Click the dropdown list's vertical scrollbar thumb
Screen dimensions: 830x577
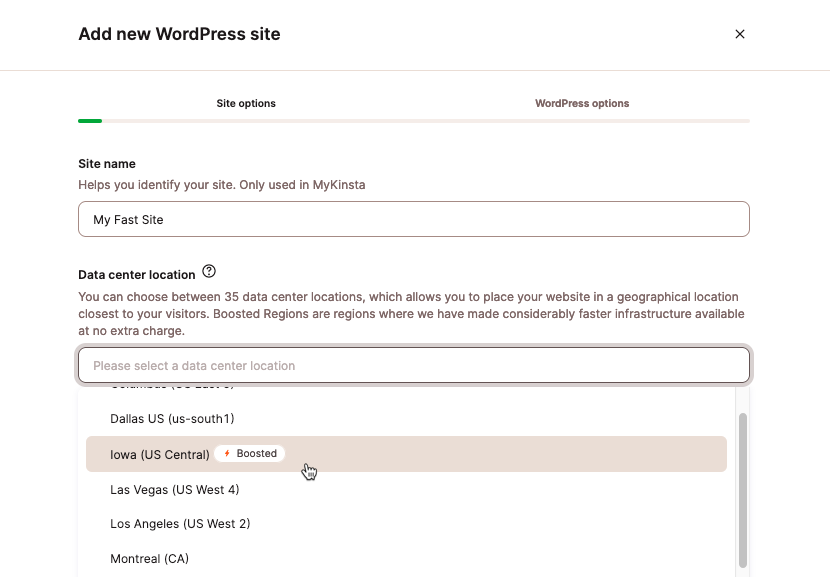click(742, 490)
